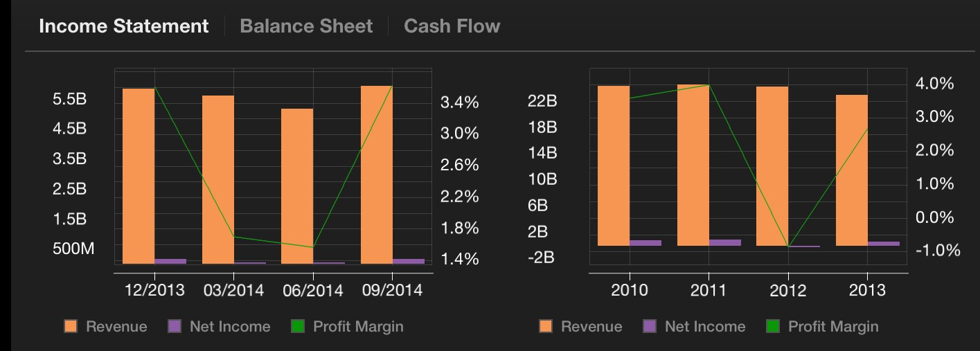Click the 09/2014 orange revenue bar

(377, 174)
